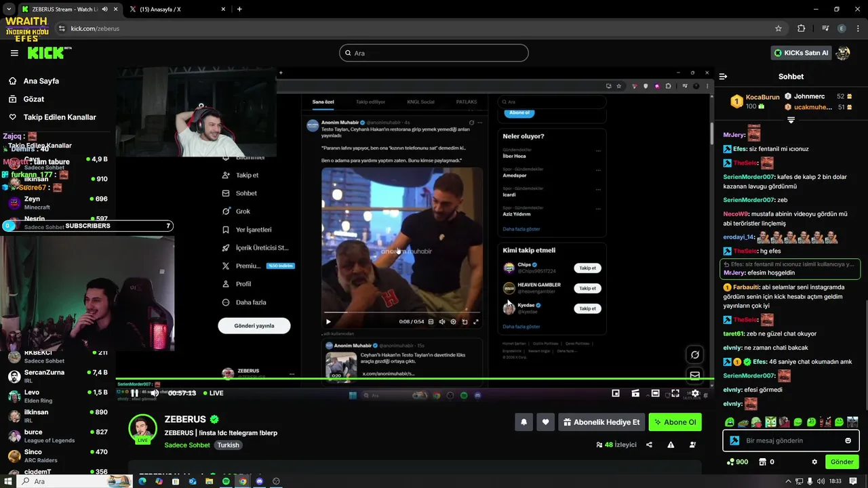
Task: Click the Abone Ol button
Action: (675, 422)
